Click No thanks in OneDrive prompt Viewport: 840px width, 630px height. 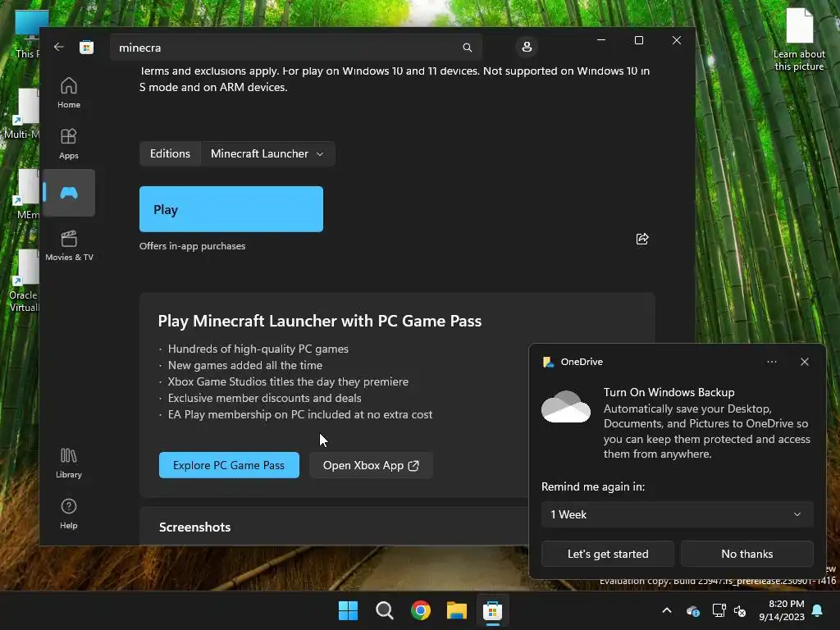(x=746, y=554)
